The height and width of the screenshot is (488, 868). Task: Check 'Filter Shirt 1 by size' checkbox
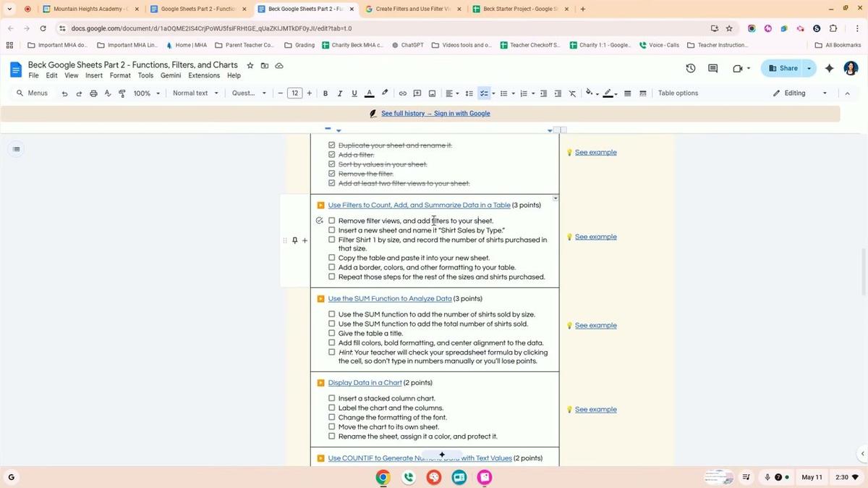pos(332,240)
